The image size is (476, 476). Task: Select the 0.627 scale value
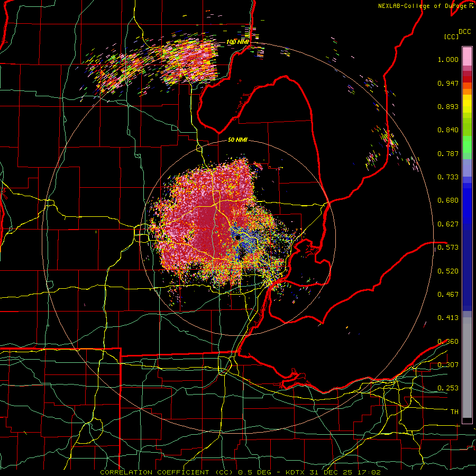click(448, 224)
